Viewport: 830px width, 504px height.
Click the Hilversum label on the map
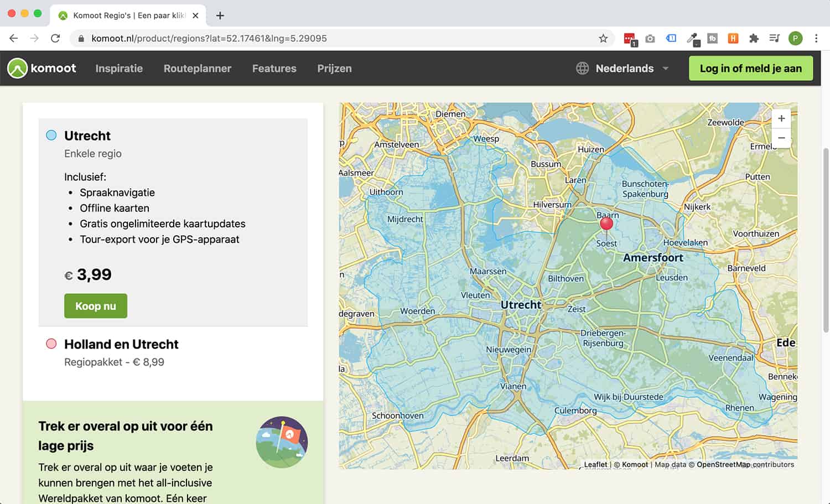(552, 205)
